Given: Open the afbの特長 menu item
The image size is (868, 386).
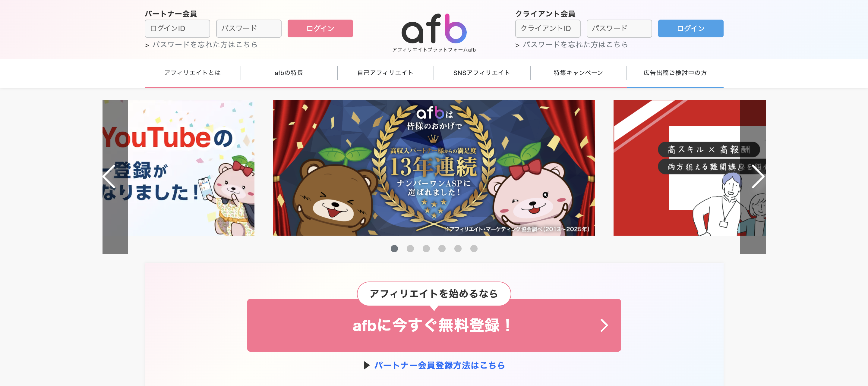Looking at the screenshot, I should 289,73.
